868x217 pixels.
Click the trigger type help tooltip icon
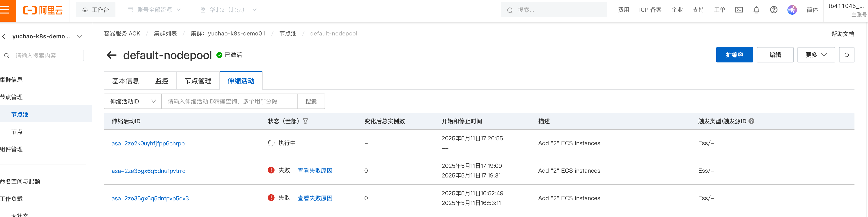coord(751,121)
